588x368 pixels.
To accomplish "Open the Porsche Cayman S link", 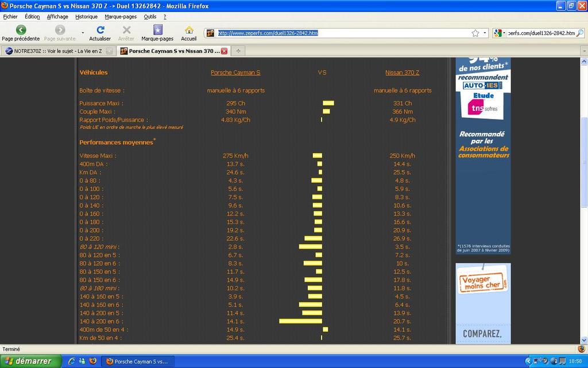I will click(235, 73).
